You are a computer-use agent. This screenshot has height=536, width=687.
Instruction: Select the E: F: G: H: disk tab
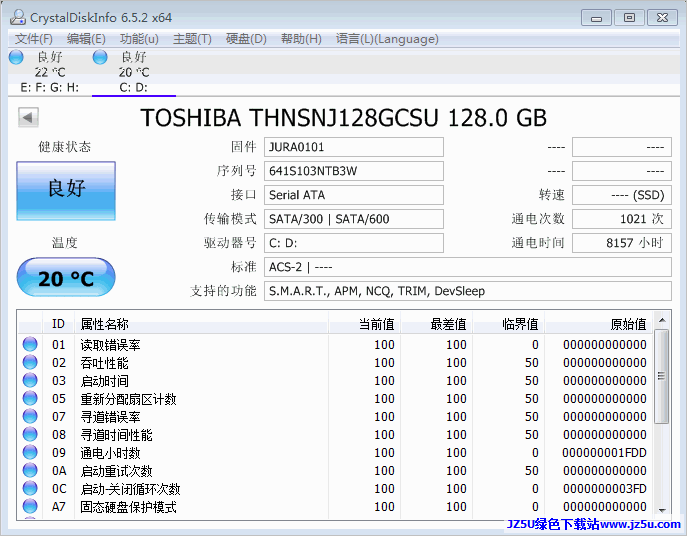tap(49, 72)
